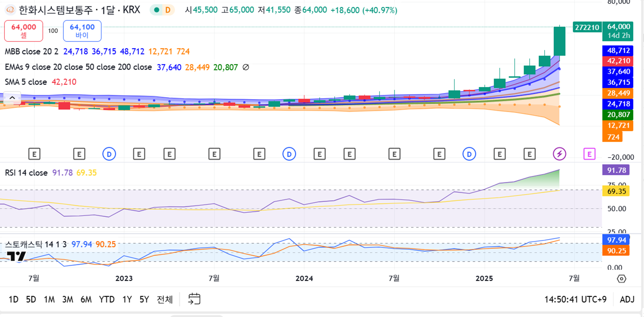Click the leftmost earnings E marker
644x317 pixels.
pyautogui.click(x=34, y=154)
